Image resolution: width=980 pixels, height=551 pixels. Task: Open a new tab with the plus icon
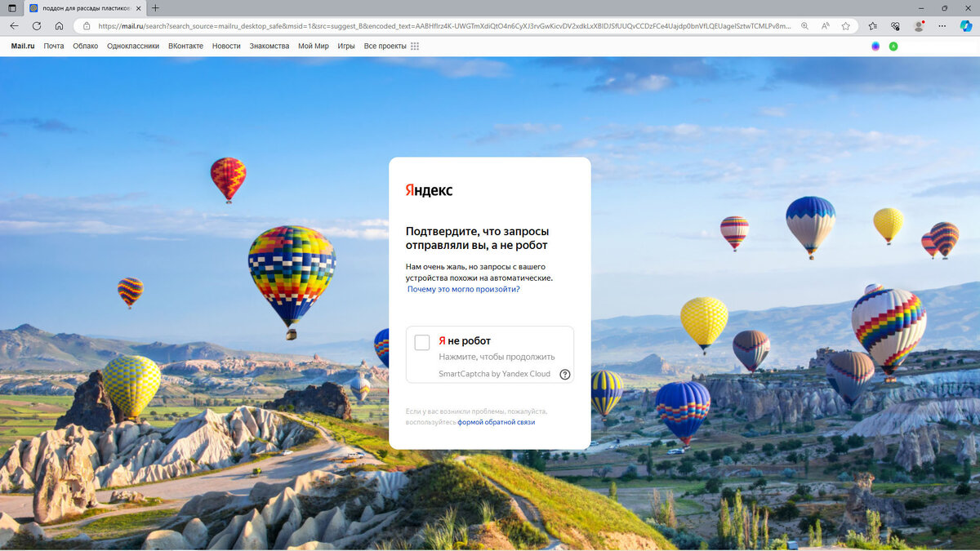155,7
